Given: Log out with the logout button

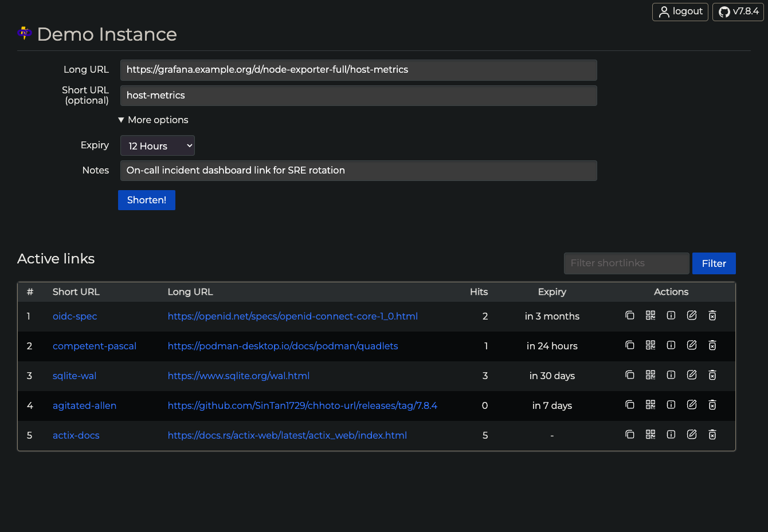Looking at the screenshot, I should pyautogui.click(x=680, y=11).
